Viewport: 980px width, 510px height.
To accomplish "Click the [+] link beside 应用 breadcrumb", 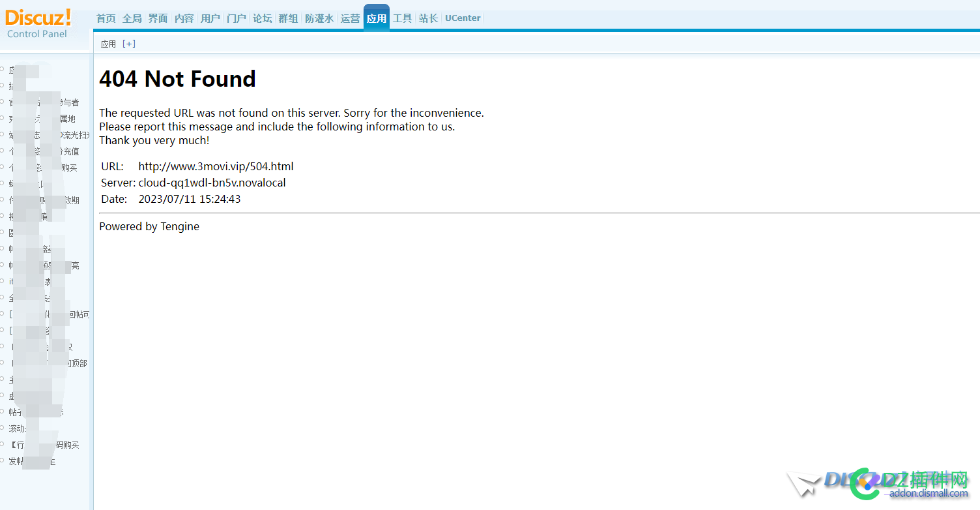I will pyautogui.click(x=129, y=44).
